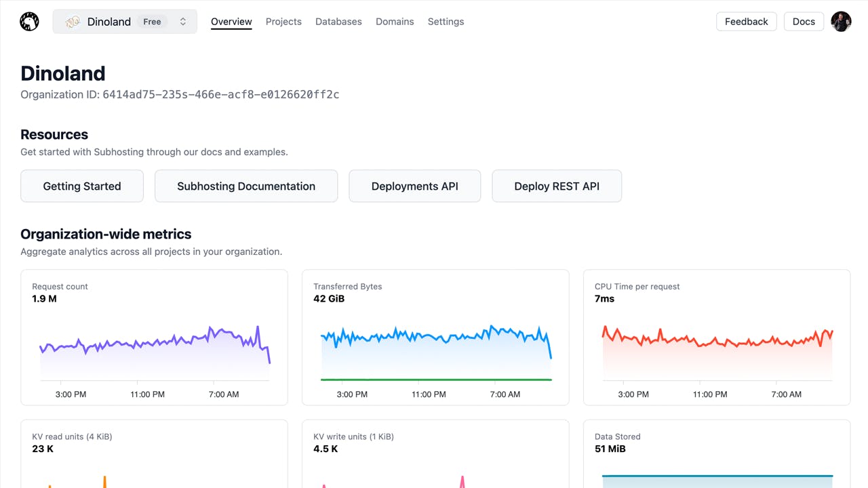Click the Deno dinosaur logo
Viewport: 868px width, 488px height.
click(x=29, y=22)
